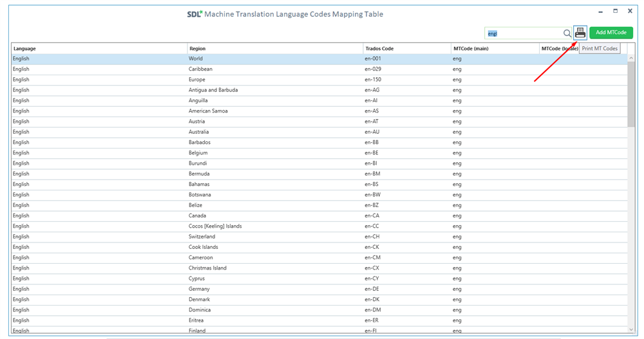This screenshot has width=644, height=339.
Task: Click the Add MTCode button
Action: click(x=611, y=32)
